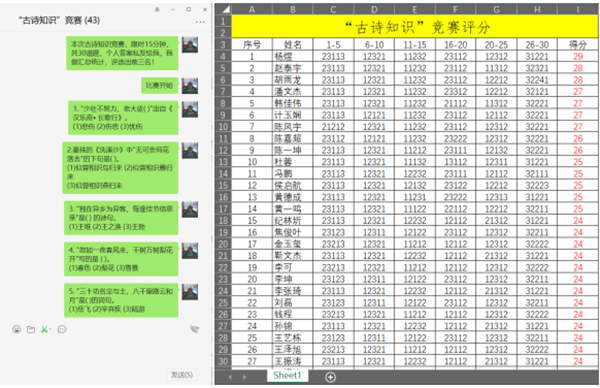Click the sheet tab scroll-right arrow
600x388 pixels.
245,377
